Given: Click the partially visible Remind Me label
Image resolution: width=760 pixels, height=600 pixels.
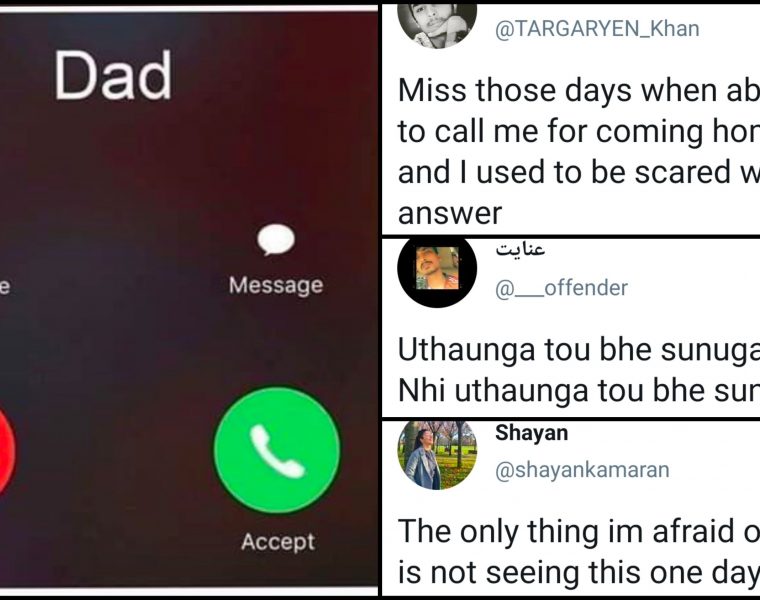Looking at the screenshot, I should (5, 286).
